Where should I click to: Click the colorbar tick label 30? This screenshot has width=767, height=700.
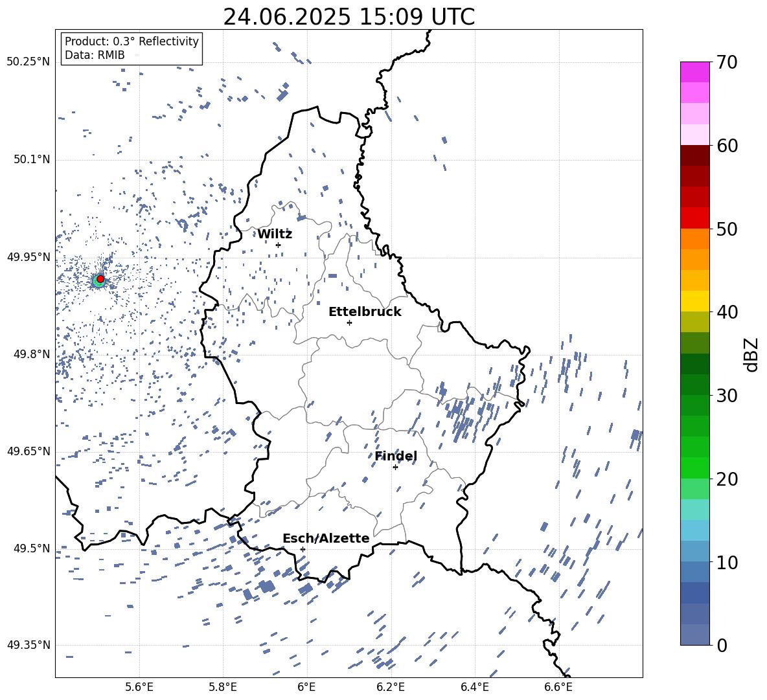point(727,395)
